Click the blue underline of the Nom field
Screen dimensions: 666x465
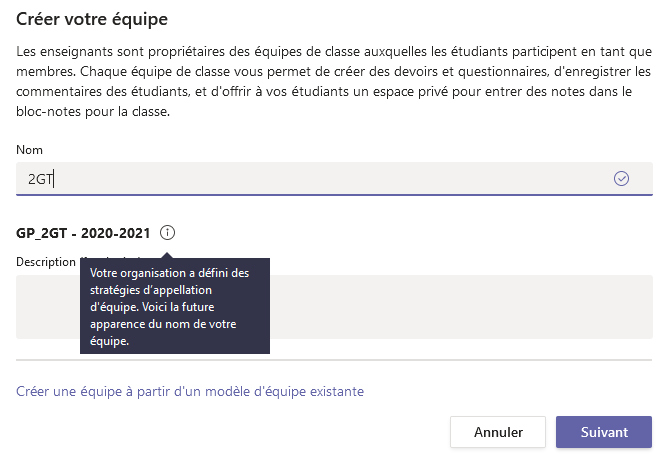pyautogui.click(x=334, y=195)
